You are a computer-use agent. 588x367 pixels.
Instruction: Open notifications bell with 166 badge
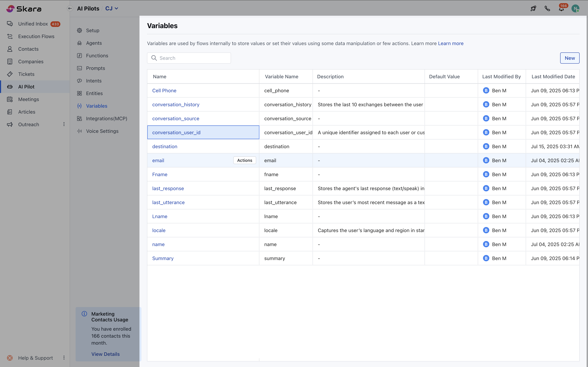(561, 9)
